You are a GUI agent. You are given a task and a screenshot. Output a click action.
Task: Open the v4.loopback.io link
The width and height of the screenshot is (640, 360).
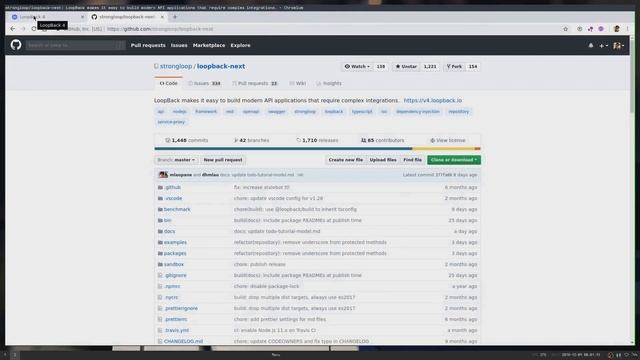[x=433, y=100]
